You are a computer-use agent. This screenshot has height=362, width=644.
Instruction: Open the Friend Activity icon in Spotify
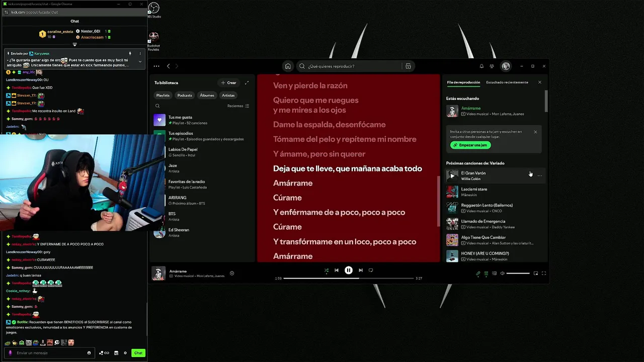492,66
